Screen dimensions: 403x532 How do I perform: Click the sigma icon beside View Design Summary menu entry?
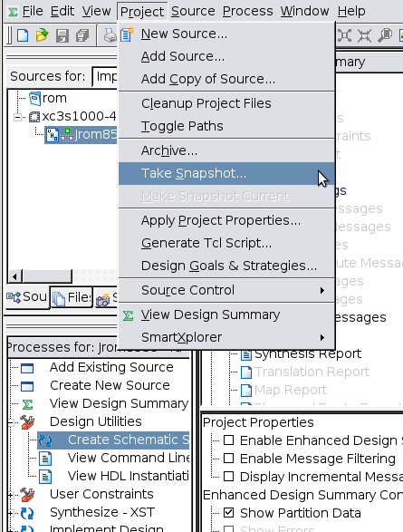tap(128, 315)
